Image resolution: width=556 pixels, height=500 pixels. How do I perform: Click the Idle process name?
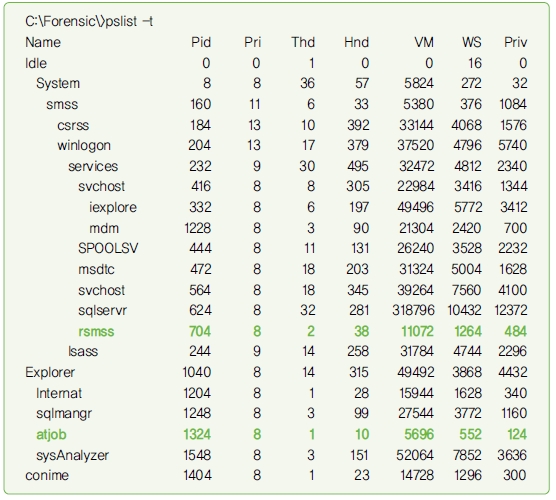[36, 63]
